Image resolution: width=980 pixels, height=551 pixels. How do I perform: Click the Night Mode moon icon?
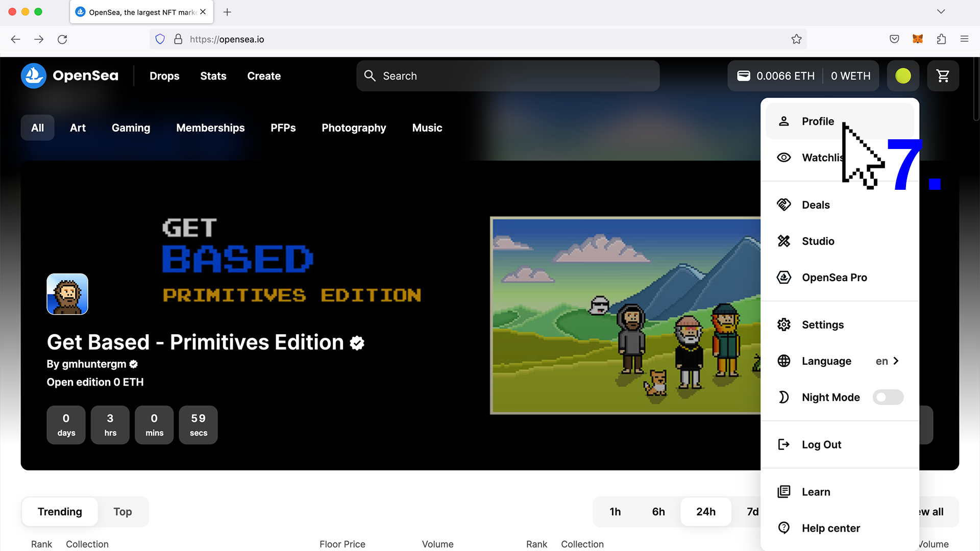[x=784, y=397]
